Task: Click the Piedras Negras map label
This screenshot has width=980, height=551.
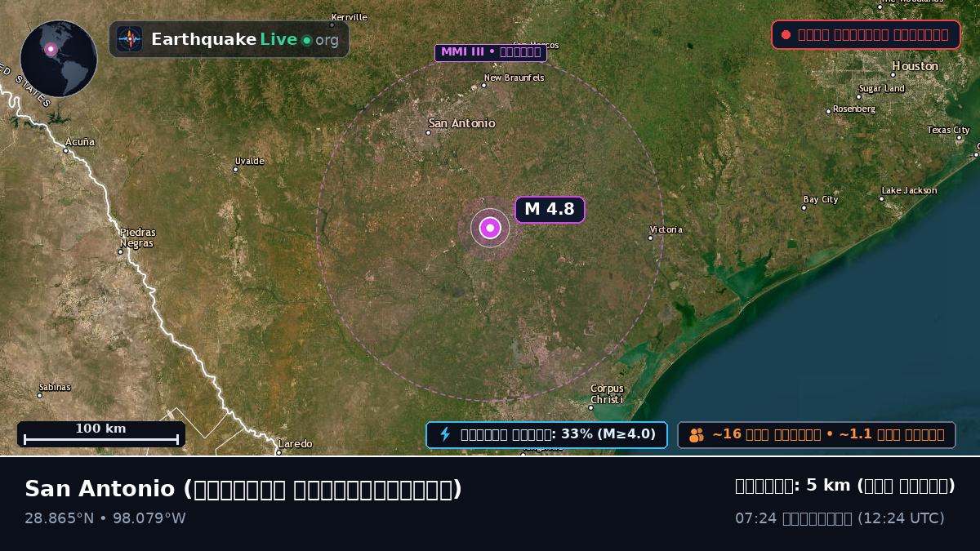Action: point(137,238)
